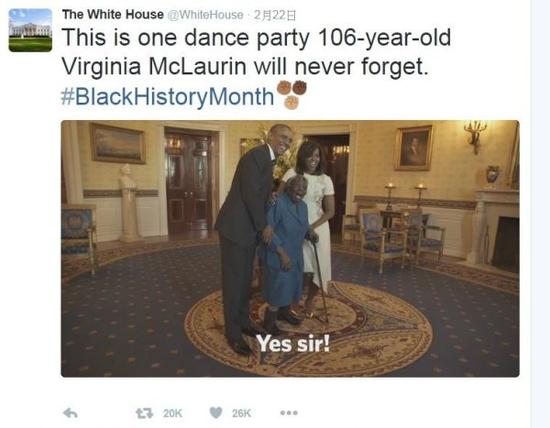The image size is (550, 428).
Task: Click the light-toned fist emoji at bottom
Action: coord(291,102)
